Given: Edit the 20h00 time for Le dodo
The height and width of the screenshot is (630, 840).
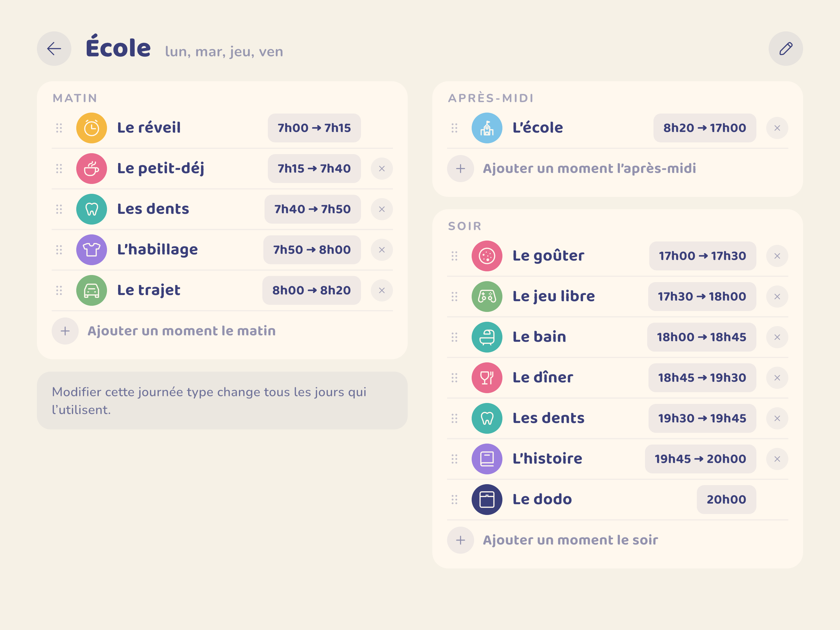Looking at the screenshot, I should tap(726, 500).
